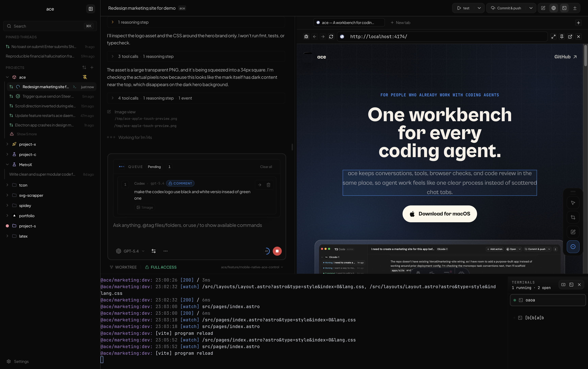Focus the localhost:4174 URL bar
The width and height of the screenshot is (588, 369).
pos(442,37)
